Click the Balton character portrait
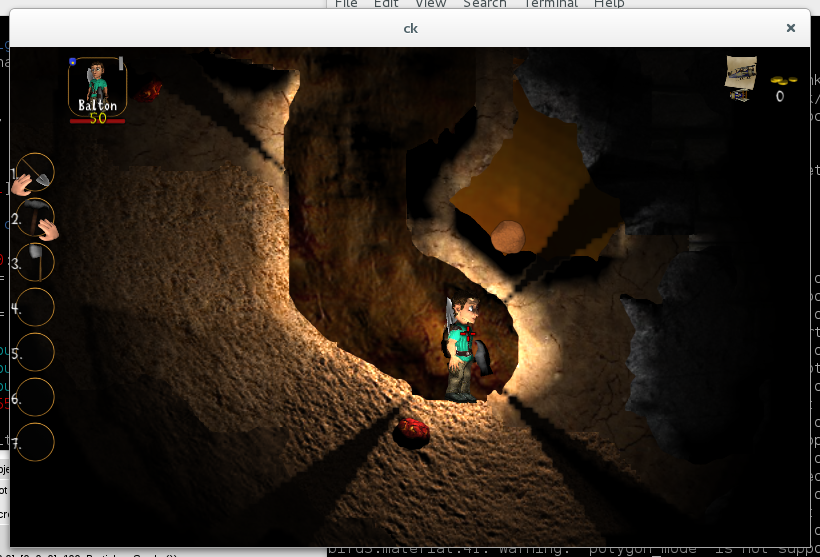The image size is (820, 557). 97,86
